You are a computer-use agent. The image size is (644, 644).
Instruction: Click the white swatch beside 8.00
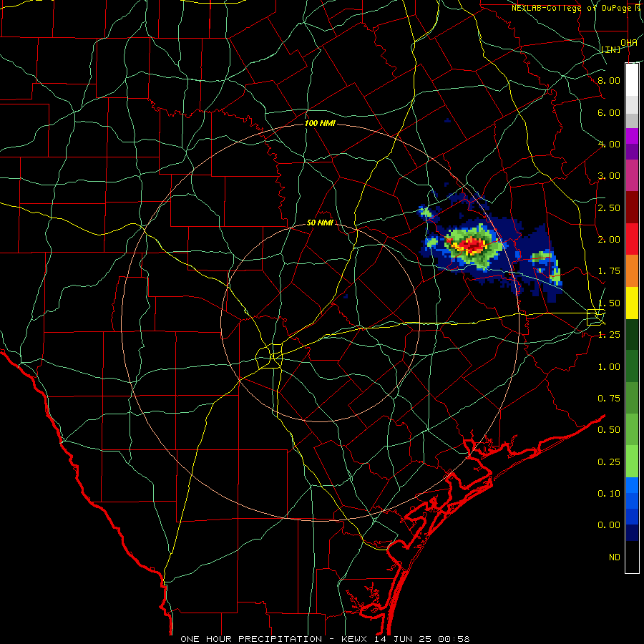pos(632,80)
